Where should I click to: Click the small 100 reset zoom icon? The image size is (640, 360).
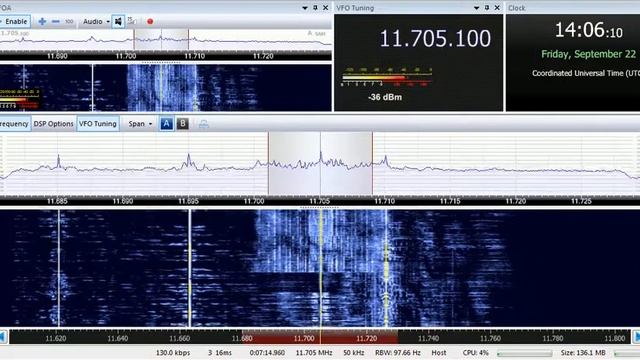coord(69,21)
